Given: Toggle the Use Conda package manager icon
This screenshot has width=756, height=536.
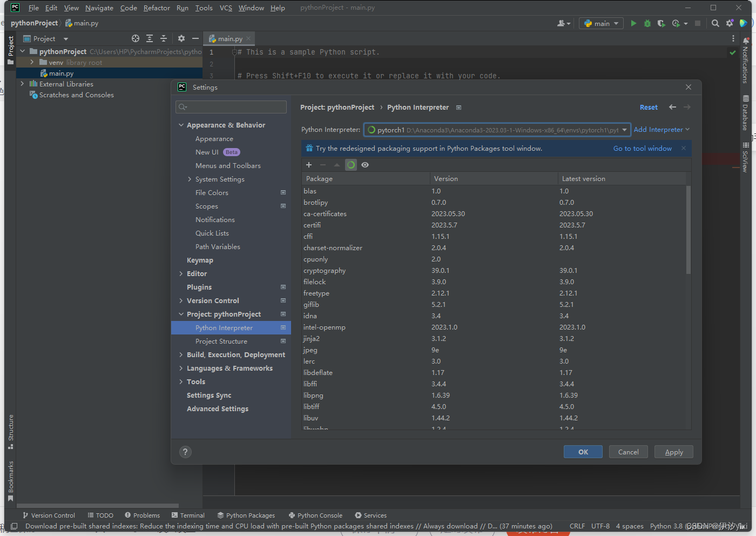Looking at the screenshot, I should click(351, 165).
